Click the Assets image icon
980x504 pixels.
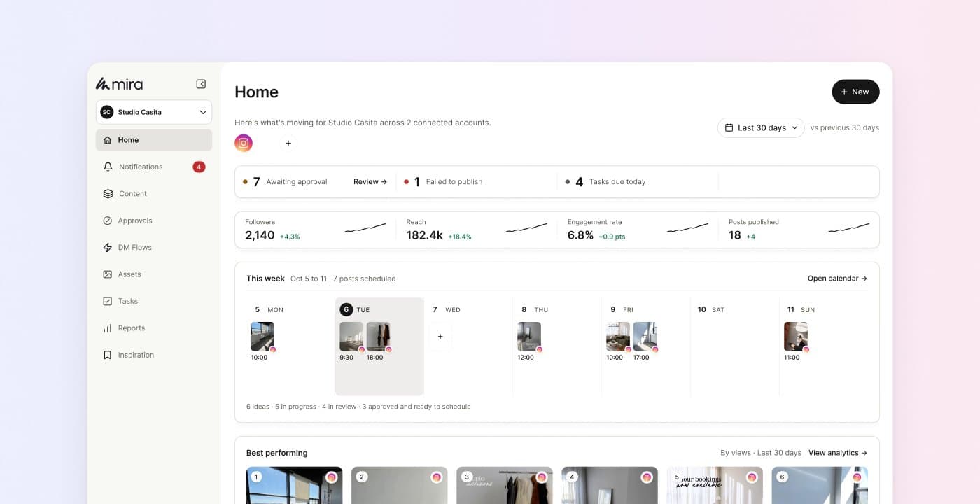108,274
